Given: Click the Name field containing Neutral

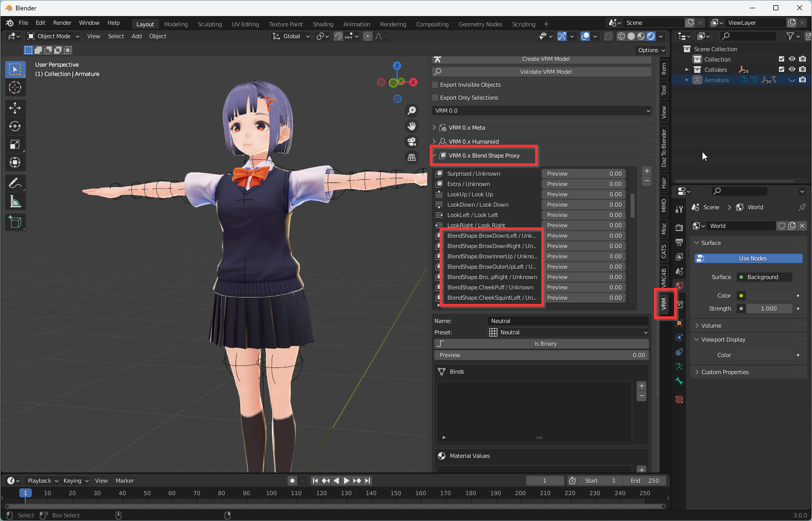Looking at the screenshot, I should pos(567,321).
